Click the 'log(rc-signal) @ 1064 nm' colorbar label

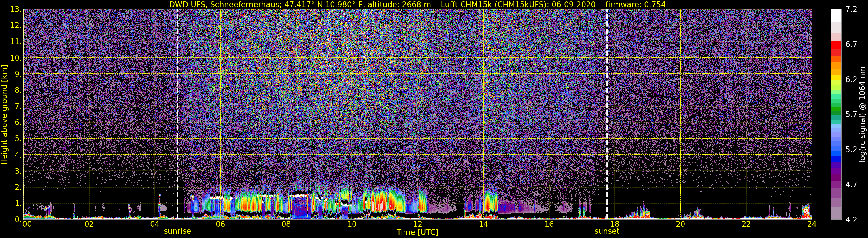(x=862, y=114)
